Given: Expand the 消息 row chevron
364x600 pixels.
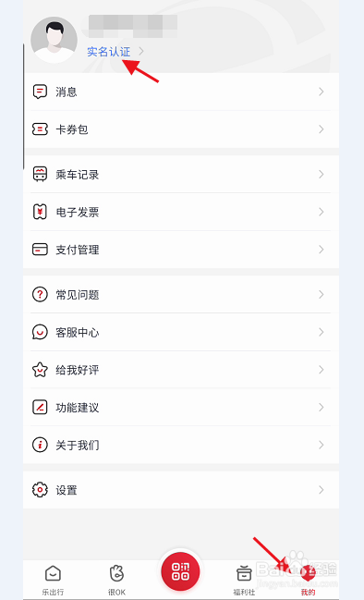Looking at the screenshot, I should [322, 92].
